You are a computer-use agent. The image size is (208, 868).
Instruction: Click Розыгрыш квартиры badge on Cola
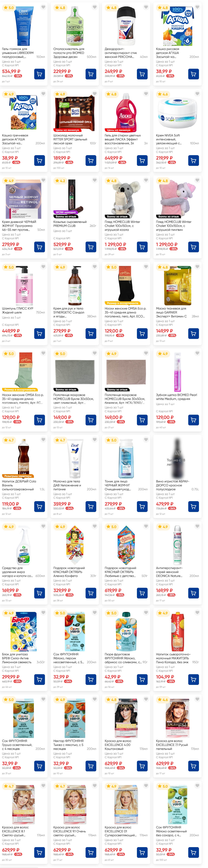tap(18, 476)
